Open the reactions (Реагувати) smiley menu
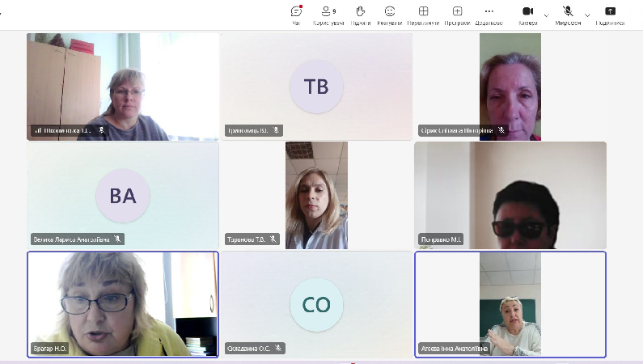The height and width of the screenshot is (364, 643). pos(390,15)
